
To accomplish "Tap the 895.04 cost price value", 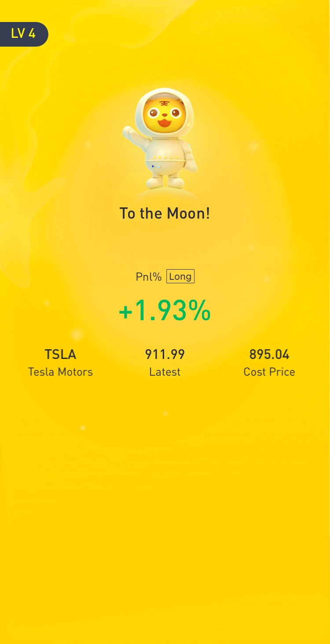I will tap(269, 354).
